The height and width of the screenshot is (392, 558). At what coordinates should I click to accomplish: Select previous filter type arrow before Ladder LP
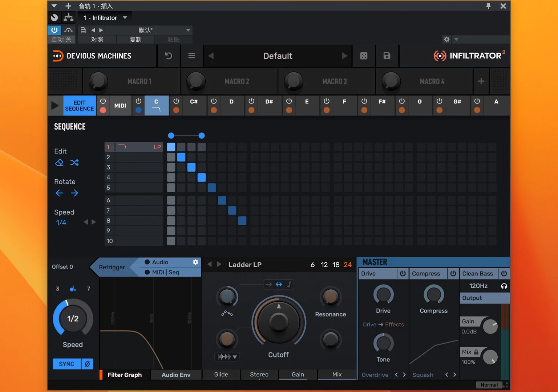tap(209, 264)
